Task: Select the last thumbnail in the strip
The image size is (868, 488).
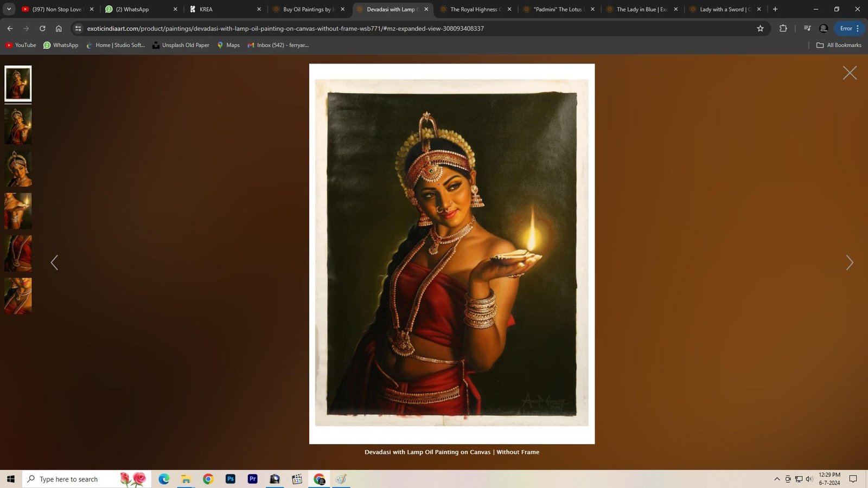Action: tap(18, 296)
